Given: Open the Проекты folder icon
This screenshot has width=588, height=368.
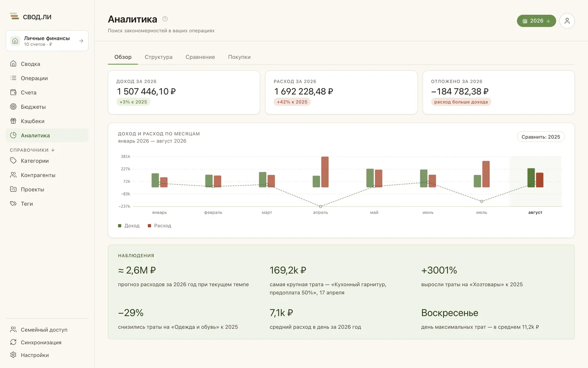Looking at the screenshot, I should click(x=13, y=189).
